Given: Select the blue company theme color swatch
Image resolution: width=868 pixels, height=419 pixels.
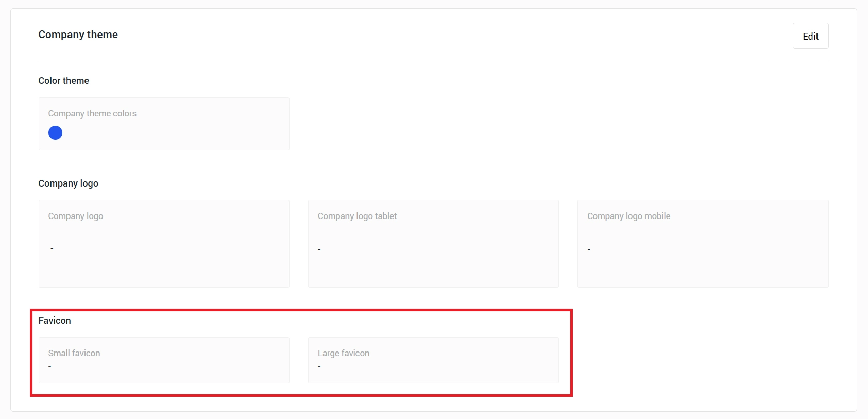Looking at the screenshot, I should [x=55, y=133].
